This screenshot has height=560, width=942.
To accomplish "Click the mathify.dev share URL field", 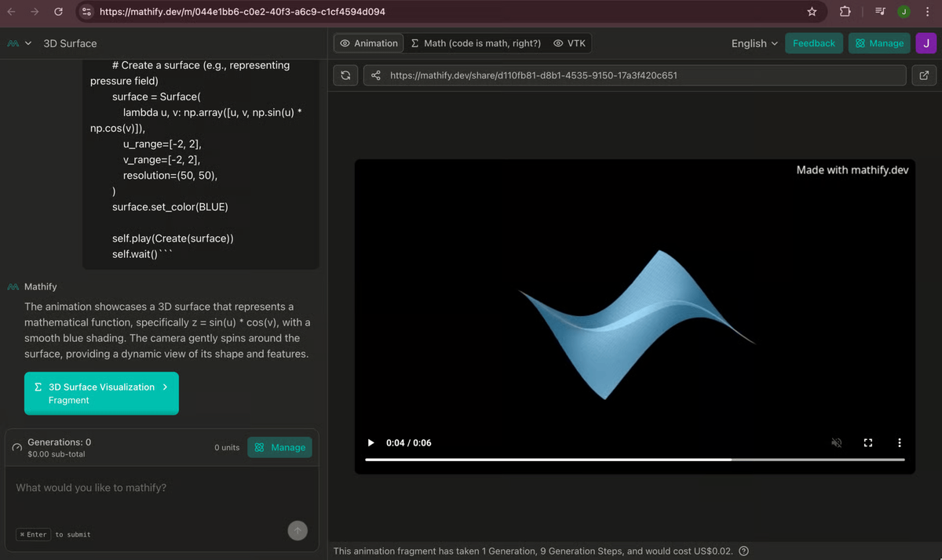I will pyautogui.click(x=634, y=75).
